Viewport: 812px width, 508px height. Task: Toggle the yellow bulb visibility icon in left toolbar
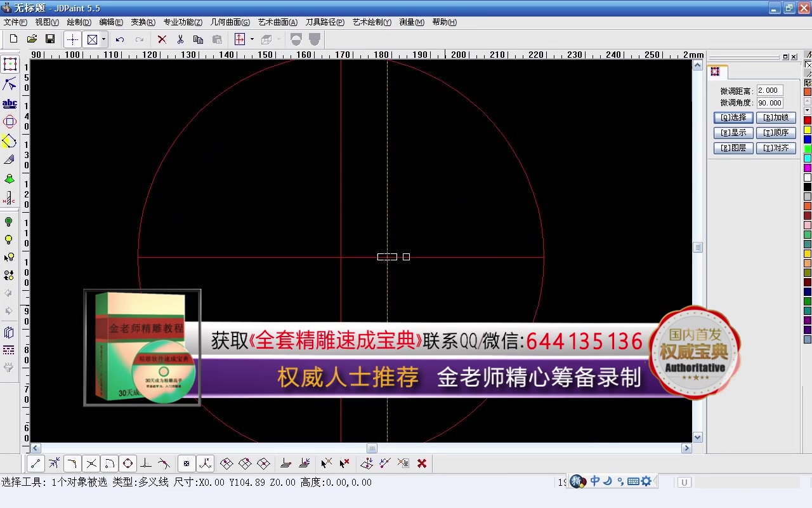pos(10,239)
